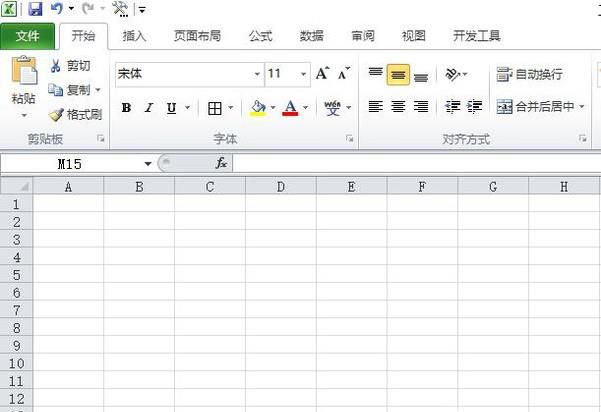Toggle Underline formatting

tap(172, 108)
